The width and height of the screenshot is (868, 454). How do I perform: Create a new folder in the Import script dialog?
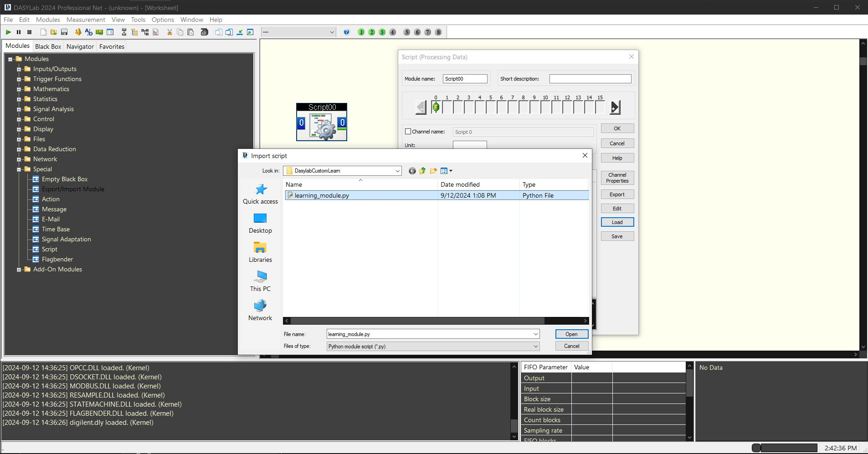433,171
